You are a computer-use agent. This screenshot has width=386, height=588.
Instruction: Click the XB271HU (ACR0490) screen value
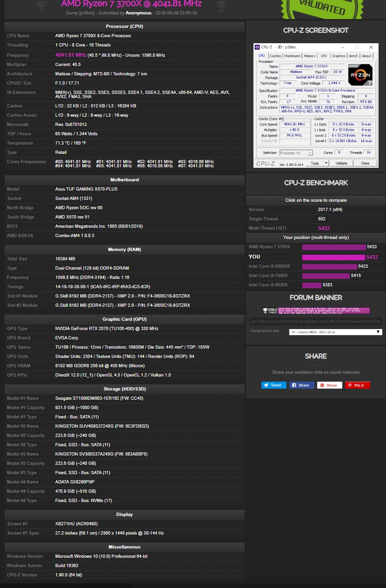[76, 524]
